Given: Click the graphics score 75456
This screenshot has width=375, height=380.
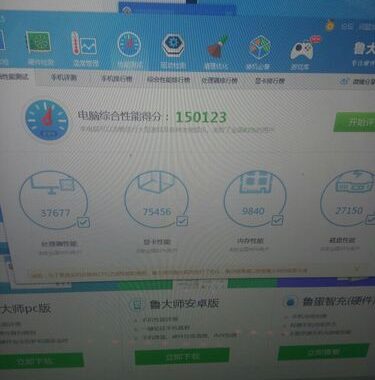Looking at the screenshot, I should click(157, 211).
